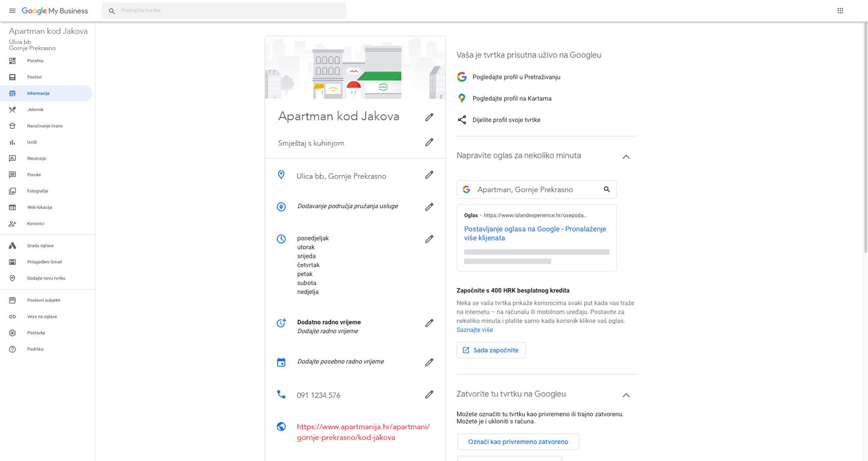
Task: Click the additional hours clock-plus icon
Action: pyautogui.click(x=281, y=323)
